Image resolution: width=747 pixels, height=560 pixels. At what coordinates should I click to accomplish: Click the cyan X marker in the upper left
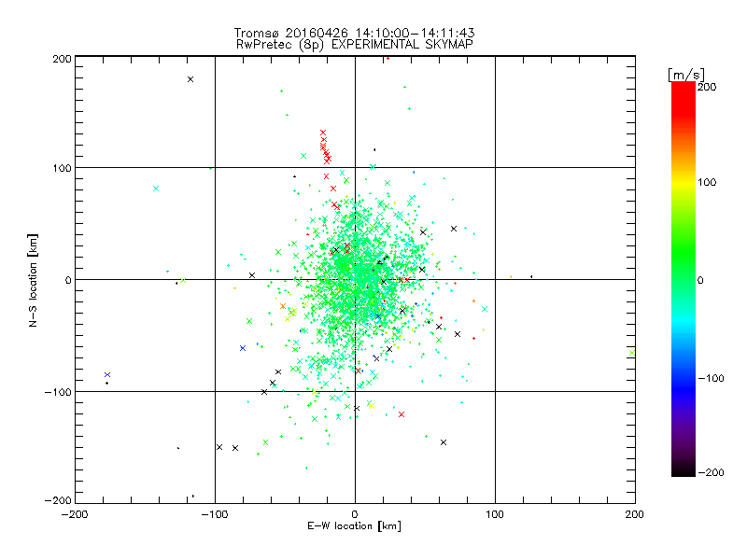[x=156, y=189]
